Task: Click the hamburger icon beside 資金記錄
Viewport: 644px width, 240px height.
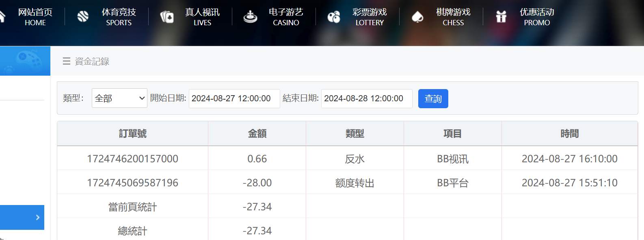Action: tap(67, 61)
